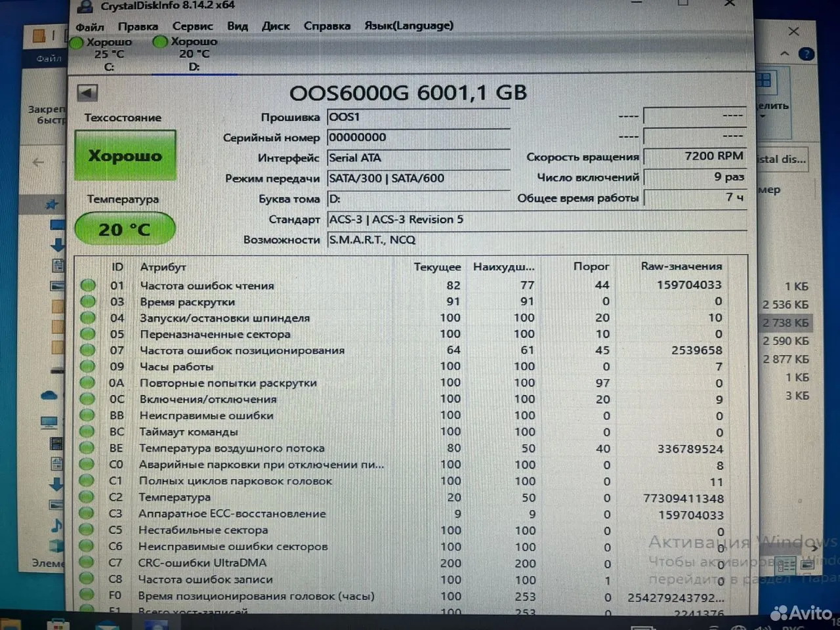Click the green Хорошо health status button

[x=125, y=156]
